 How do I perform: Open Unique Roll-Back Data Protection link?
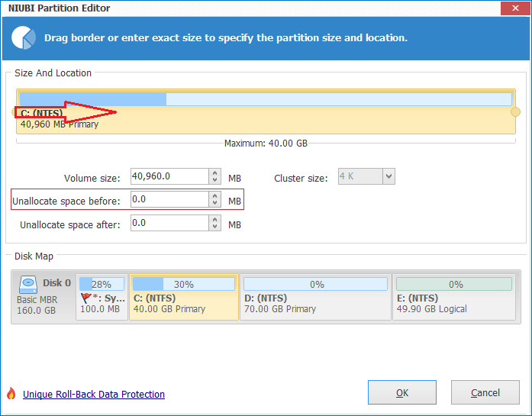(94, 395)
